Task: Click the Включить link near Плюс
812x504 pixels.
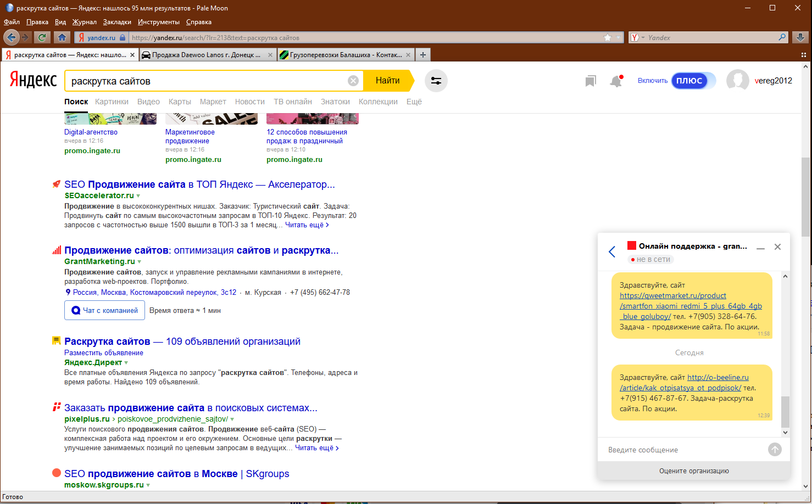Action: [x=653, y=81]
